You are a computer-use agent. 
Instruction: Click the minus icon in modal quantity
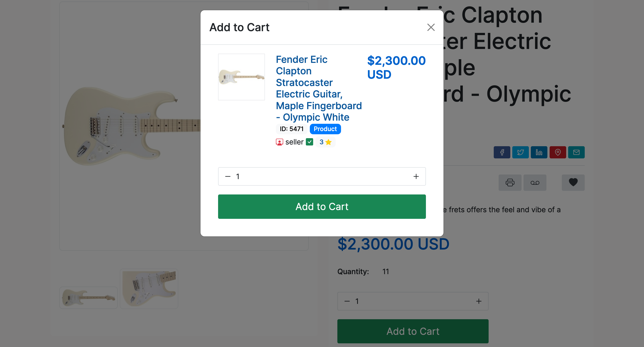click(x=228, y=176)
